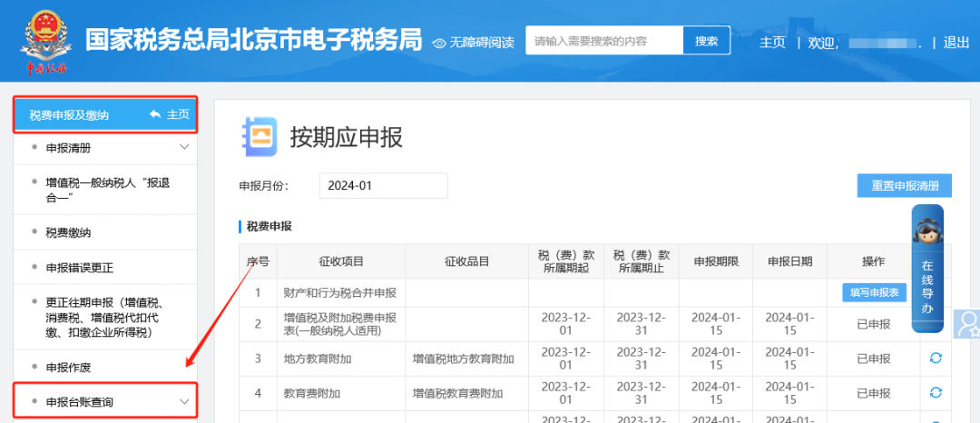The width and height of the screenshot is (980, 423).
Task: Refresh the 地方教育附加 row status
Action: click(936, 358)
